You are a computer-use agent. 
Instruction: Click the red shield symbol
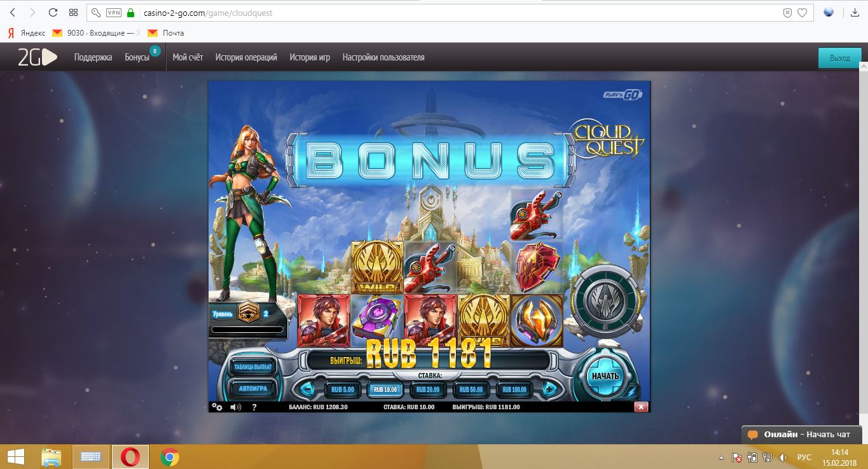(x=537, y=267)
